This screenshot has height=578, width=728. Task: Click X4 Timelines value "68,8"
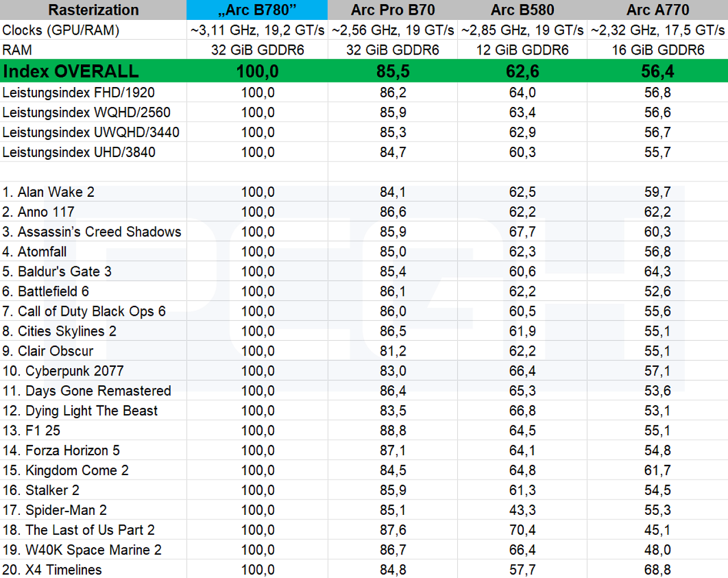tap(657, 570)
